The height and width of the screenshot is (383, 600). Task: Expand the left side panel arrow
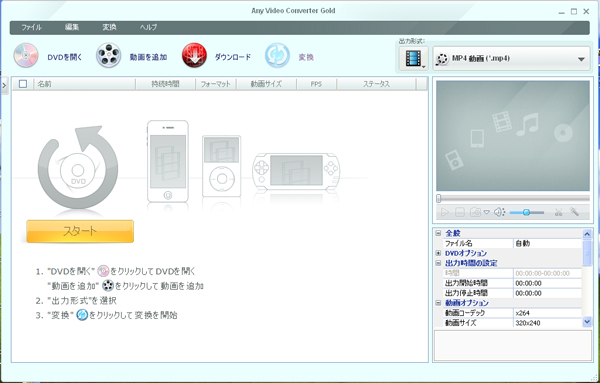[4, 85]
